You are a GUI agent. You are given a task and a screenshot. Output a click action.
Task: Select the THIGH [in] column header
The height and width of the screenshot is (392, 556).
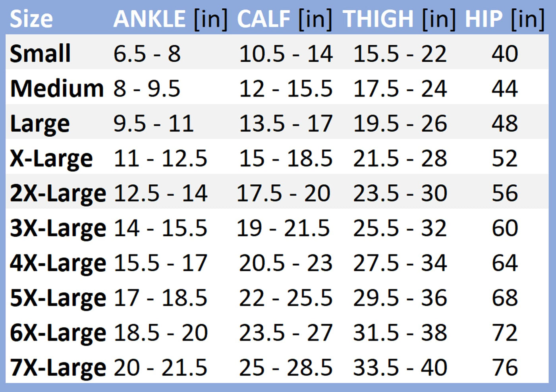[400, 19]
